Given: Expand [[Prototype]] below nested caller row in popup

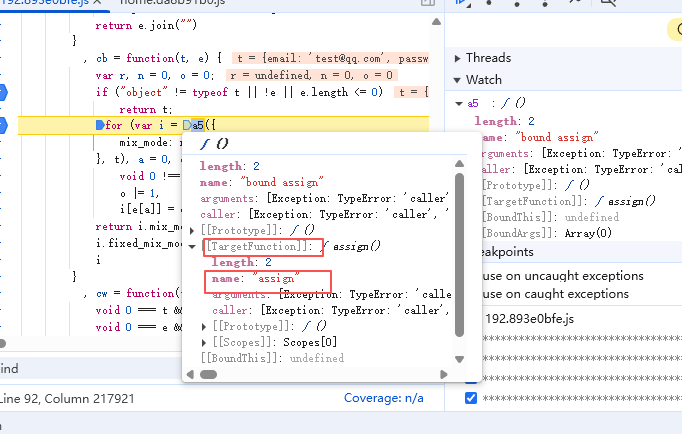Looking at the screenshot, I should point(204,326).
